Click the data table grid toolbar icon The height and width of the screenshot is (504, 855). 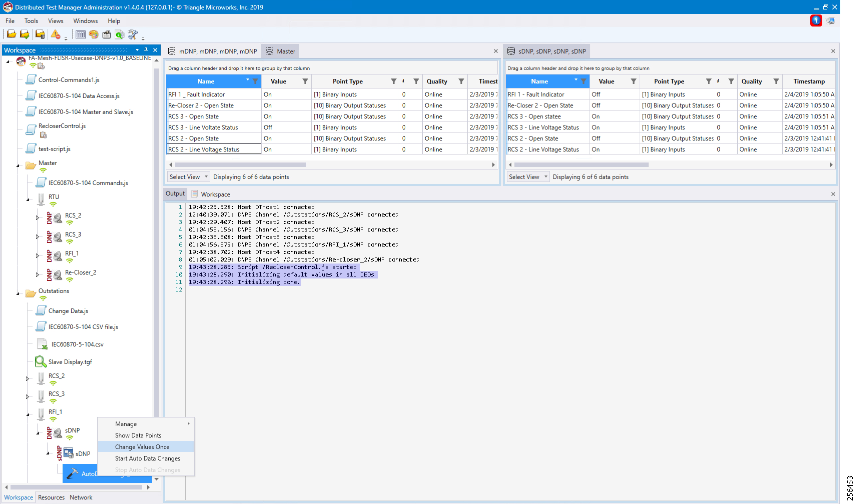81,34
